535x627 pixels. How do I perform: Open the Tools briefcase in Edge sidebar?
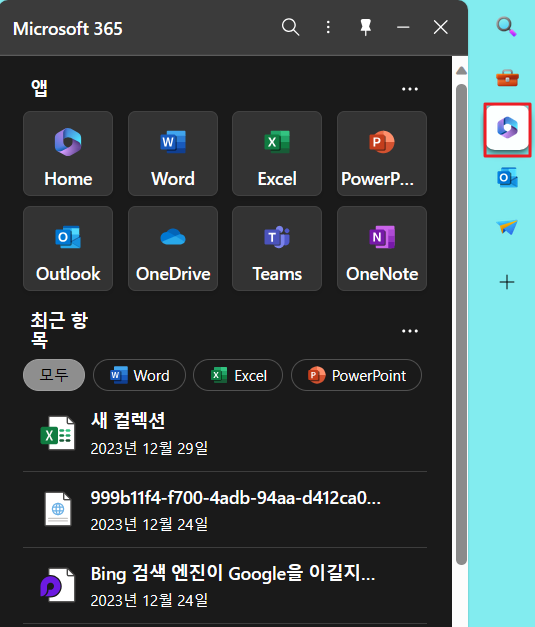click(x=507, y=78)
